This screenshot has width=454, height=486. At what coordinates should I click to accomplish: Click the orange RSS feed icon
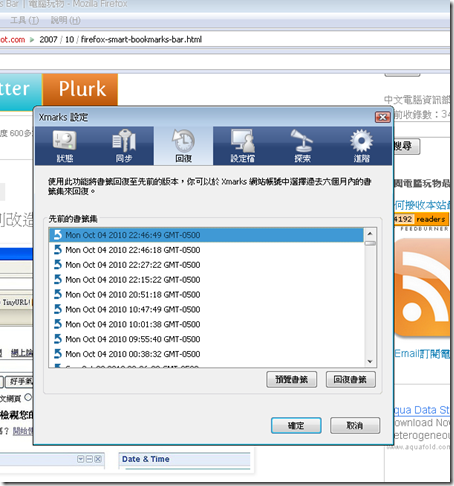[423, 287]
